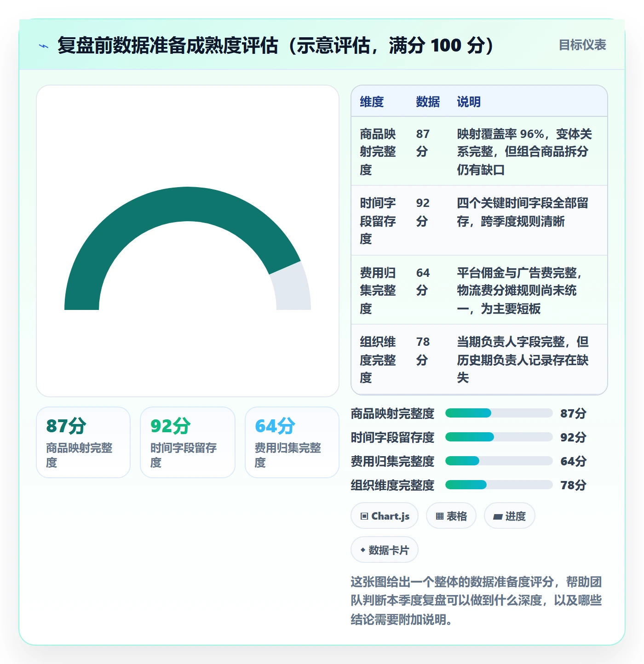
Task: Click the 费用归集完整度 progress bar
Action: point(499,461)
